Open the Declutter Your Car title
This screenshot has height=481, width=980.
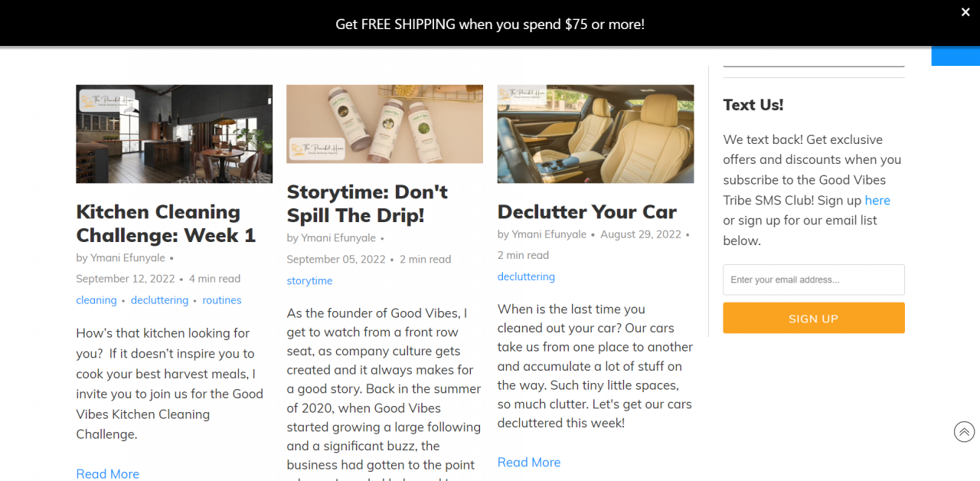point(587,212)
